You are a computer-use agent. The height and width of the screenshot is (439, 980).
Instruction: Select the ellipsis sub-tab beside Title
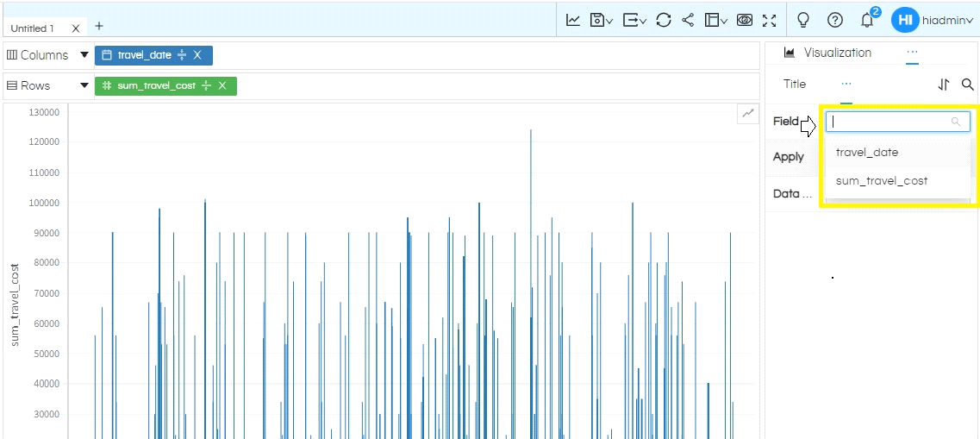point(846,84)
